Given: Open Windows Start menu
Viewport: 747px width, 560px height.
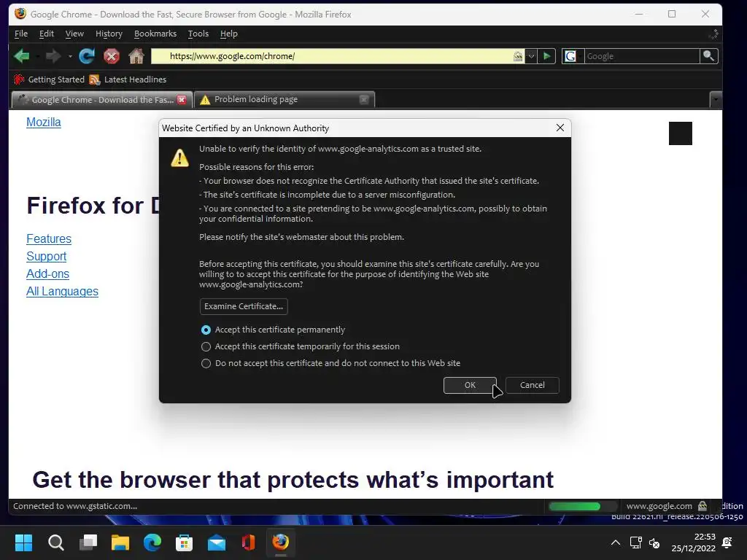Looking at the screenshot, I should tap(23, 542).
